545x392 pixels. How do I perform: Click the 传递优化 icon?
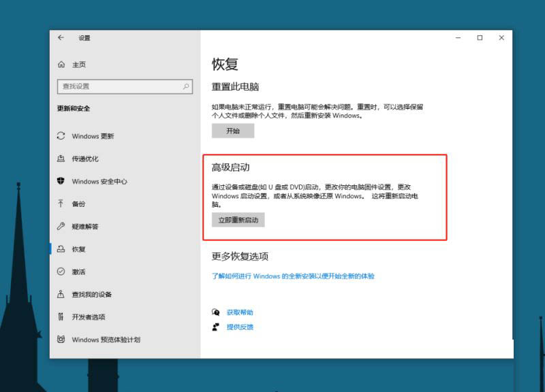click(x=61, y=159)
